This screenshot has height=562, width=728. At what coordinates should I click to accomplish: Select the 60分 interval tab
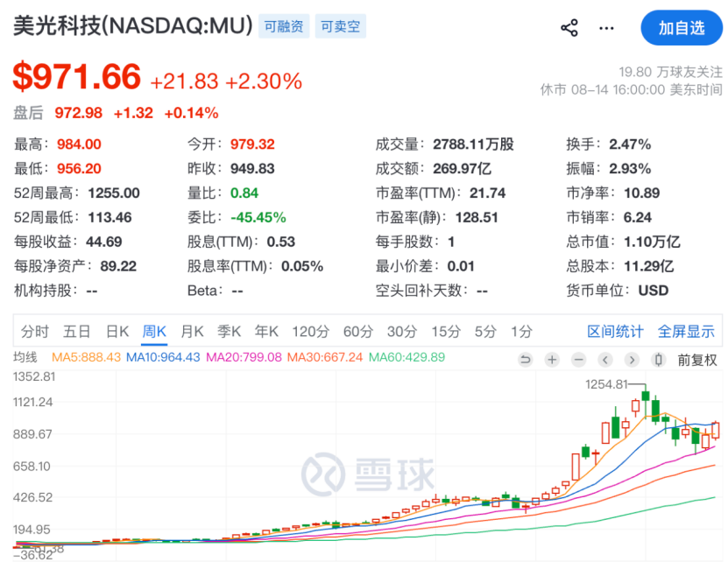pyautogui.click(x=358, y=332)
